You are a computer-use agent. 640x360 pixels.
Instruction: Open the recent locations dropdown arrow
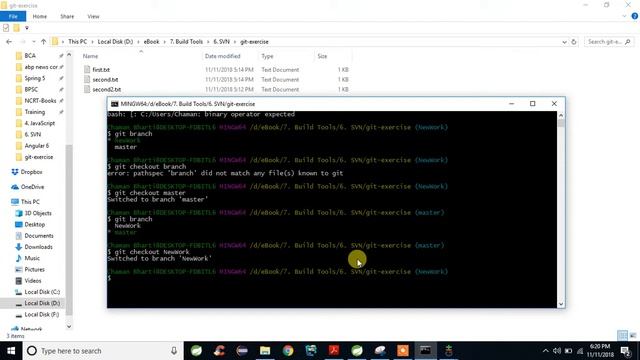tap(33, 42)
